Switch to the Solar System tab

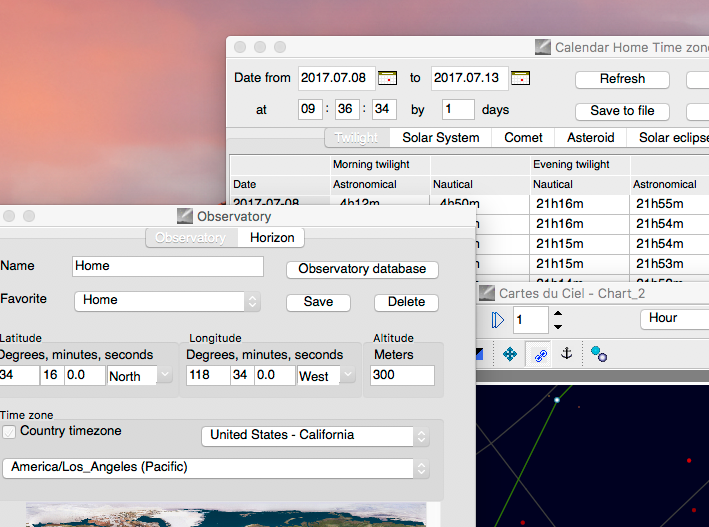[440, 138]
